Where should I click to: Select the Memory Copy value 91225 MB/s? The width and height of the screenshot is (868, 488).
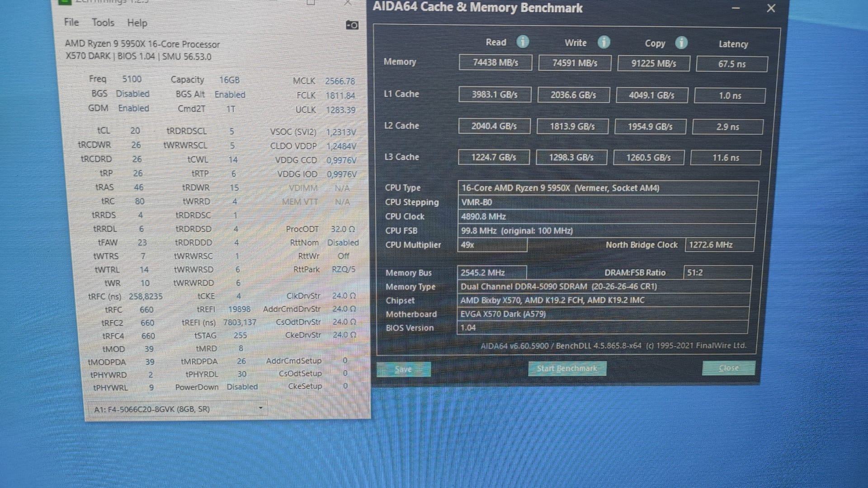click(x=654, y=63)
